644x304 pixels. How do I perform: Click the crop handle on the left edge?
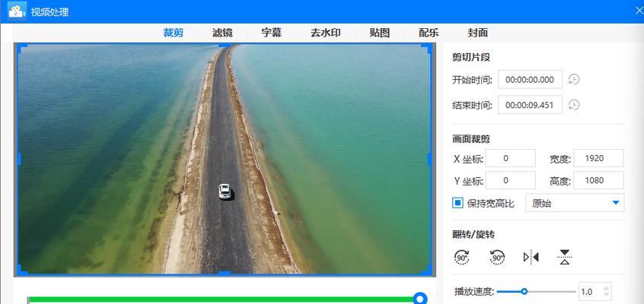pos(18,159)
